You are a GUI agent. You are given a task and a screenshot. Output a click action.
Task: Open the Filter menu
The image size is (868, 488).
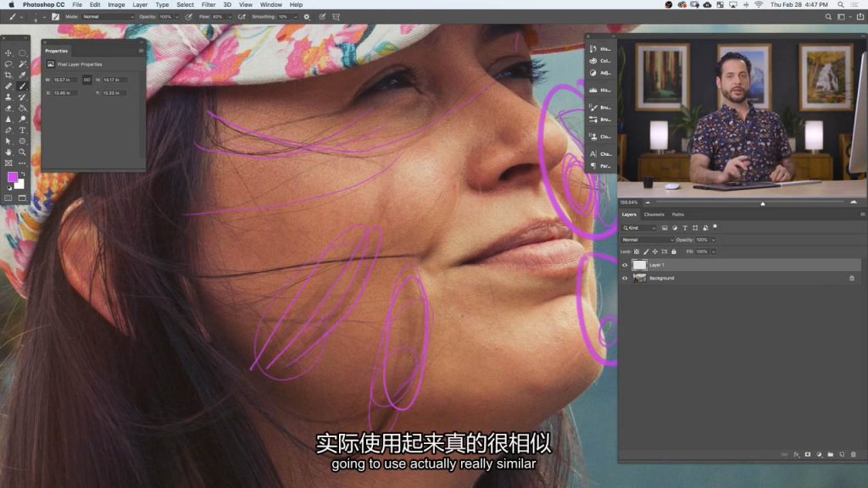tap(209, 4)
